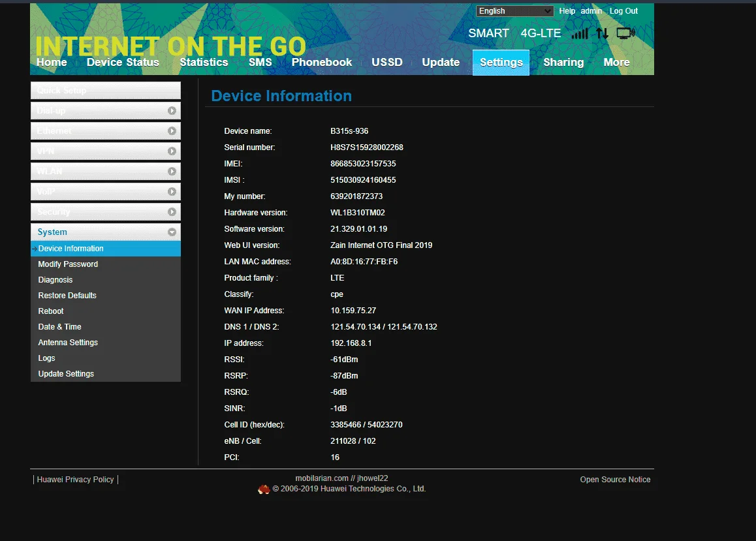Screen dimensions: 756x541
Task: Click DNS value 121.54.70.134 / 121.54.70.132
Action: pos(384,327)
